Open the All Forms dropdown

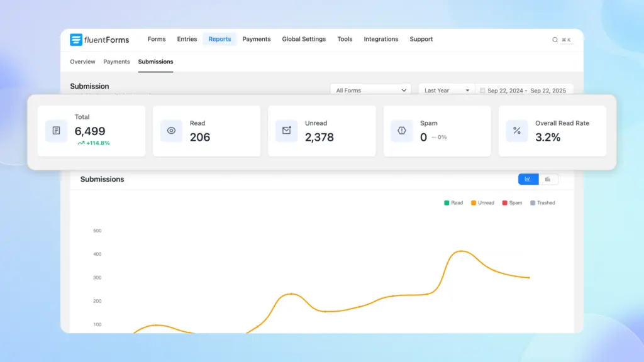coord(370,90)
